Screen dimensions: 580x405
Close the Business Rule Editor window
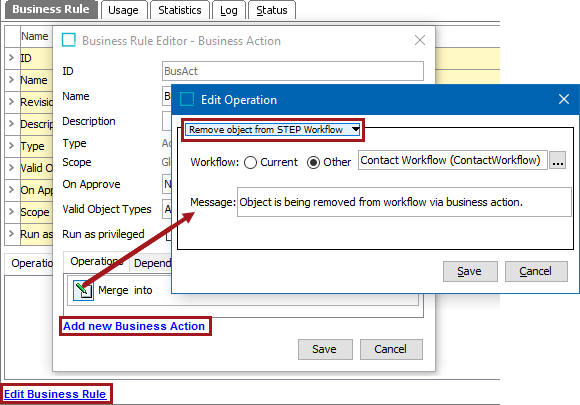pos(420,40)
